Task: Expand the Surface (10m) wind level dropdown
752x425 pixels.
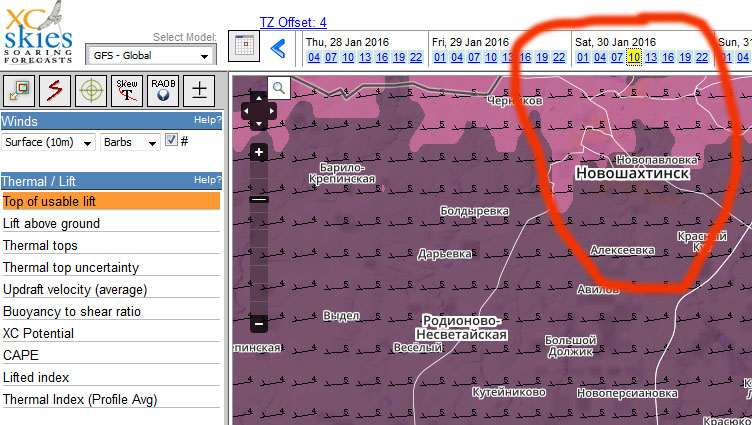Action: click(48, 142)
